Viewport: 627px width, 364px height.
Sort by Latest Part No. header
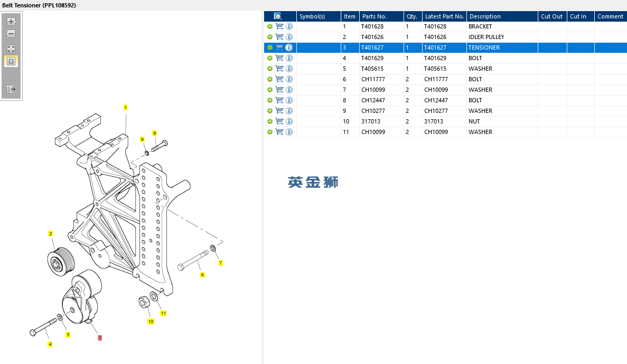444,16
